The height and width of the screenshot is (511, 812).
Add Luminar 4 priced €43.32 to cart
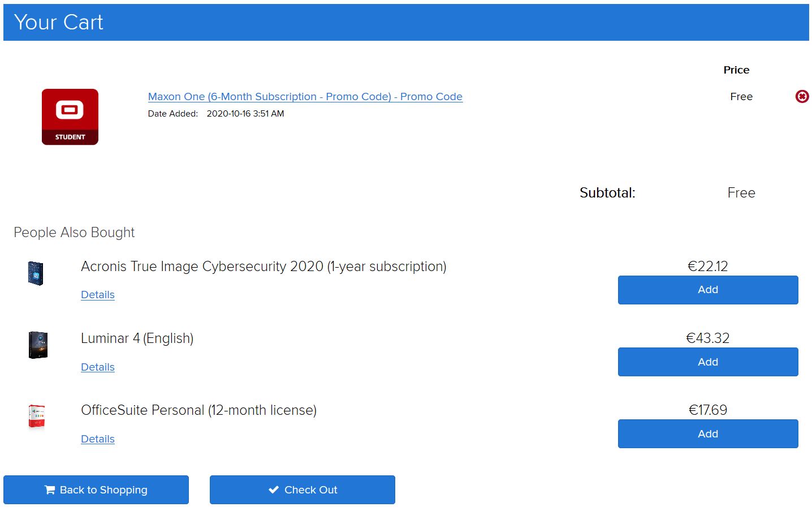708,362
